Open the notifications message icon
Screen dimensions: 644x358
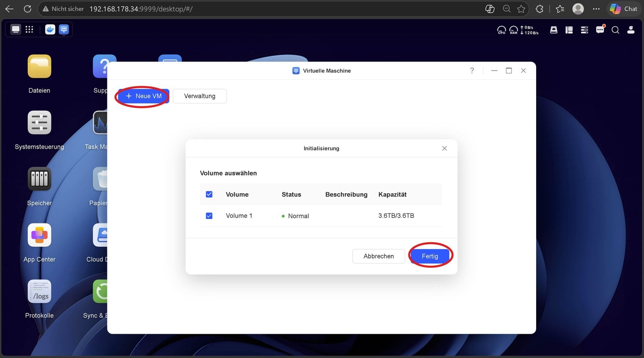600,29
